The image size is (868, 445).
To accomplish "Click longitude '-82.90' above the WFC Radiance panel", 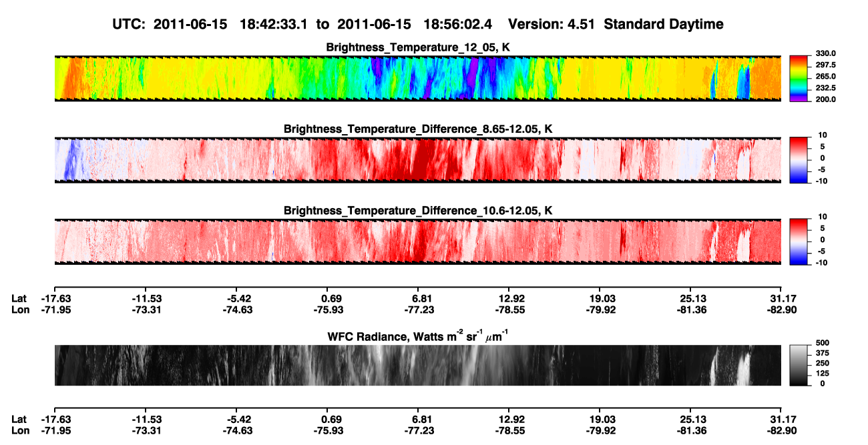I will click(782, 309).
